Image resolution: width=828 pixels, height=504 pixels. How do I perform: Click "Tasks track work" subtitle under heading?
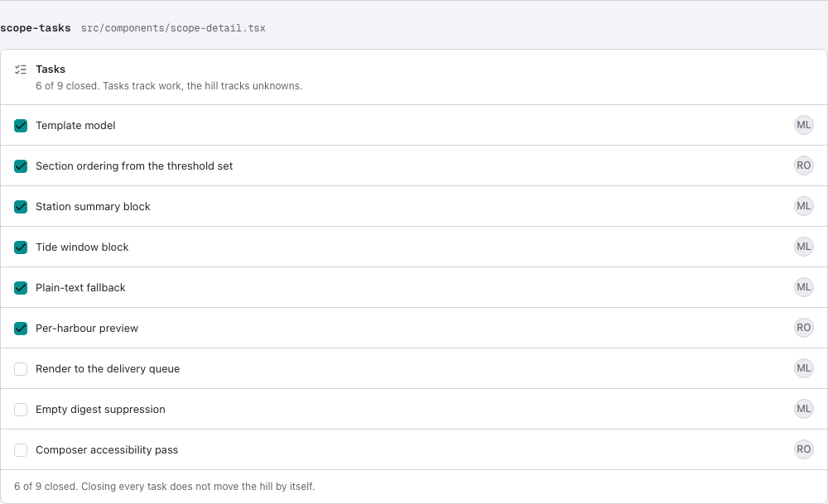tap(169, 86)
